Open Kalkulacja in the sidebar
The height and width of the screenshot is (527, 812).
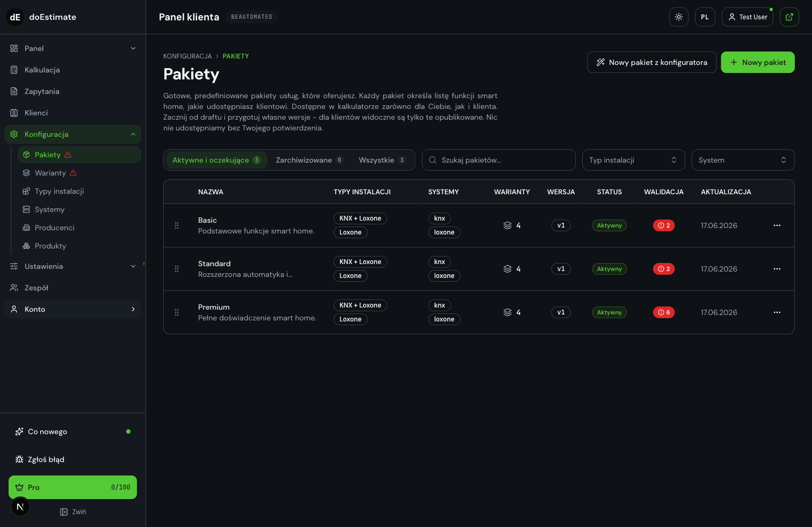[73, 70]
